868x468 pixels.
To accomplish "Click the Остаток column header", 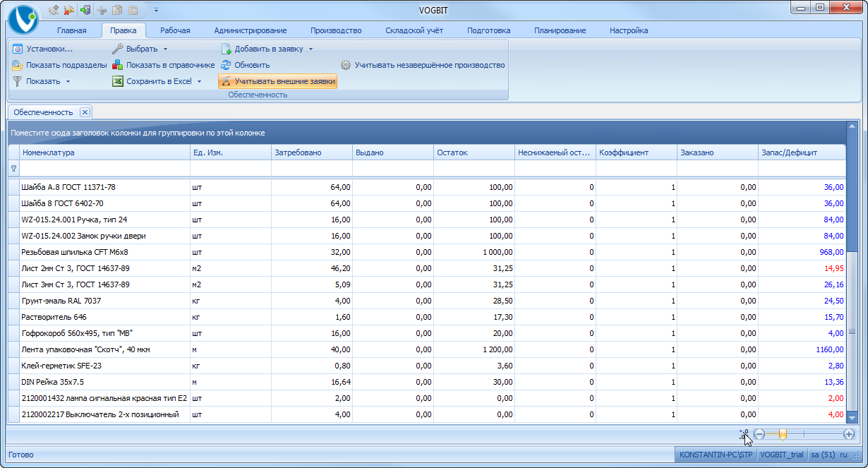I will pos(474,152).
